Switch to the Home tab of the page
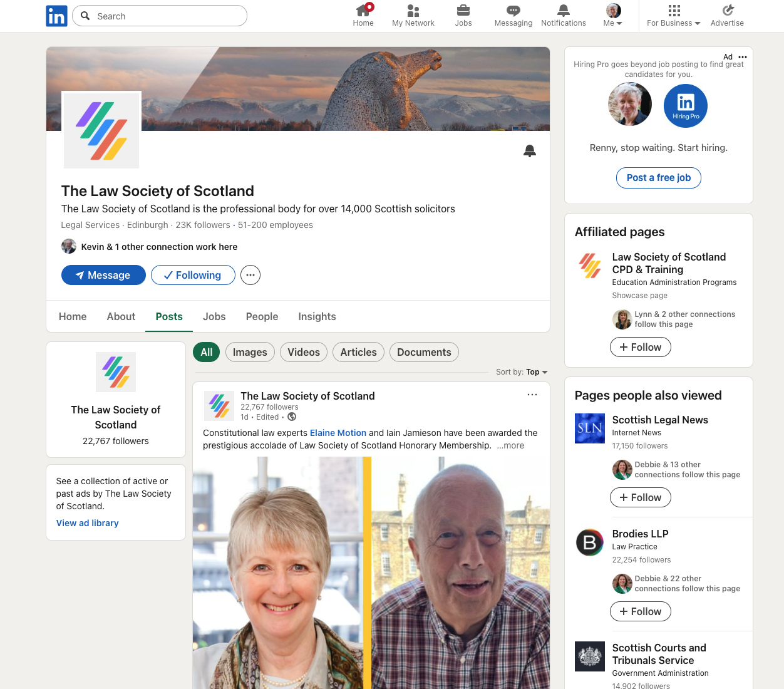 tap(73, 316)
